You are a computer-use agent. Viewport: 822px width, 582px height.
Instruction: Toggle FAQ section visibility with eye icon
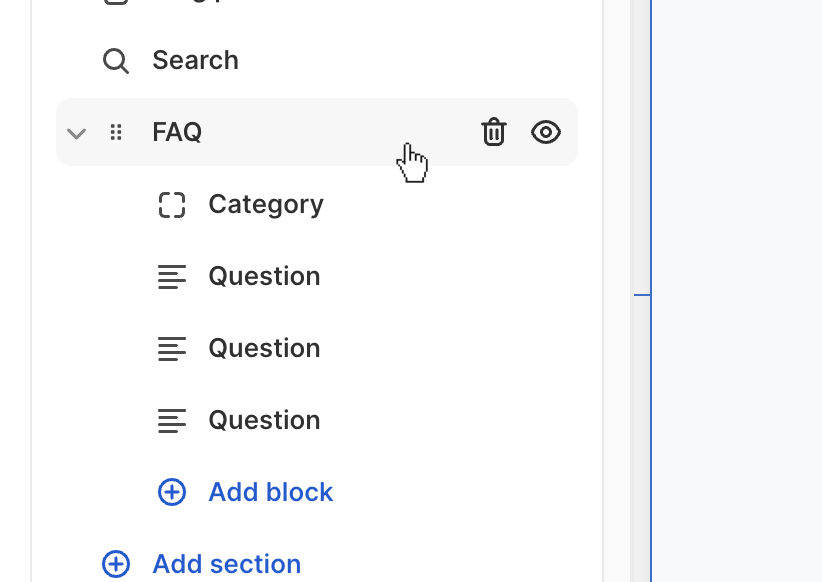point(546,132)
